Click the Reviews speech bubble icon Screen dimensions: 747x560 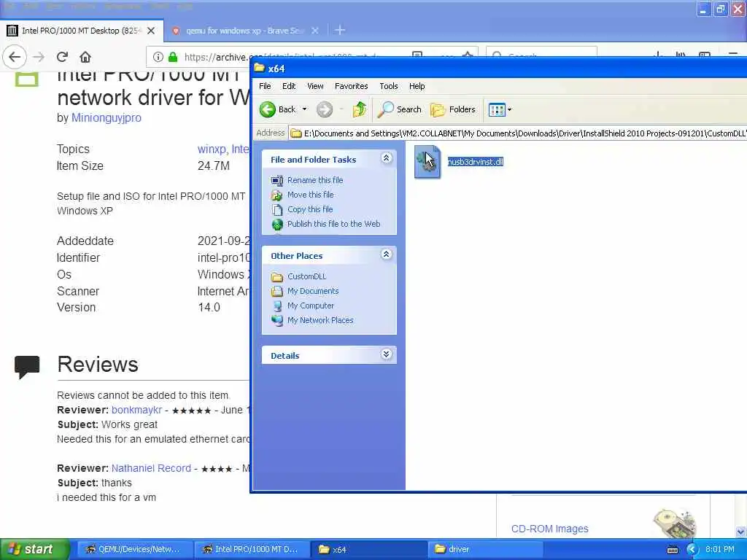[x=27, y=367]
